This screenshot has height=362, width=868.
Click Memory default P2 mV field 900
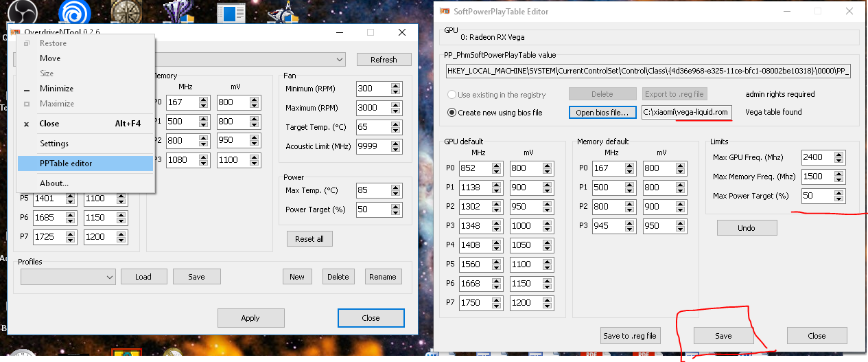[659, 207]
